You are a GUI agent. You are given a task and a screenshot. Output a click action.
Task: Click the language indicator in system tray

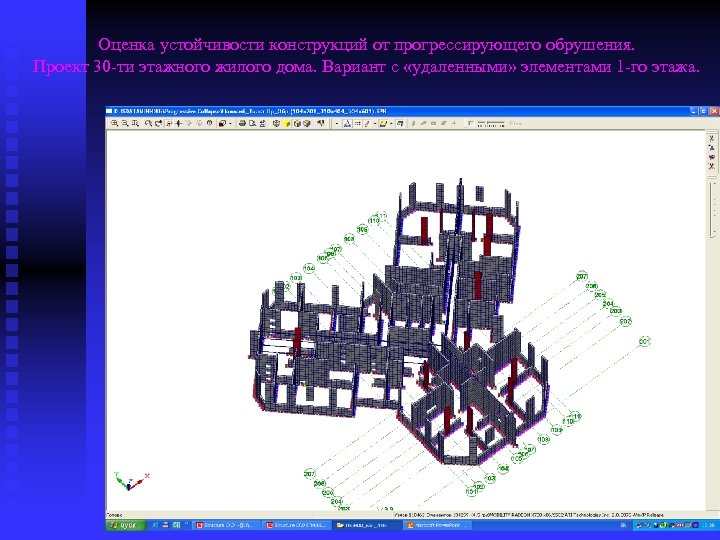click(x=624, y=525)
